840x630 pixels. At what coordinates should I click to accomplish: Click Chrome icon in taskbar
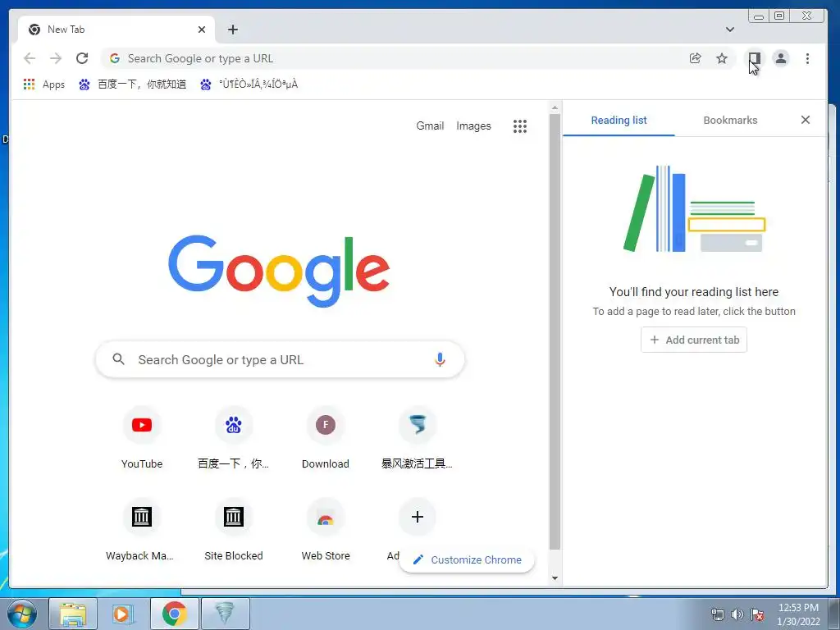tap(174, 614)
